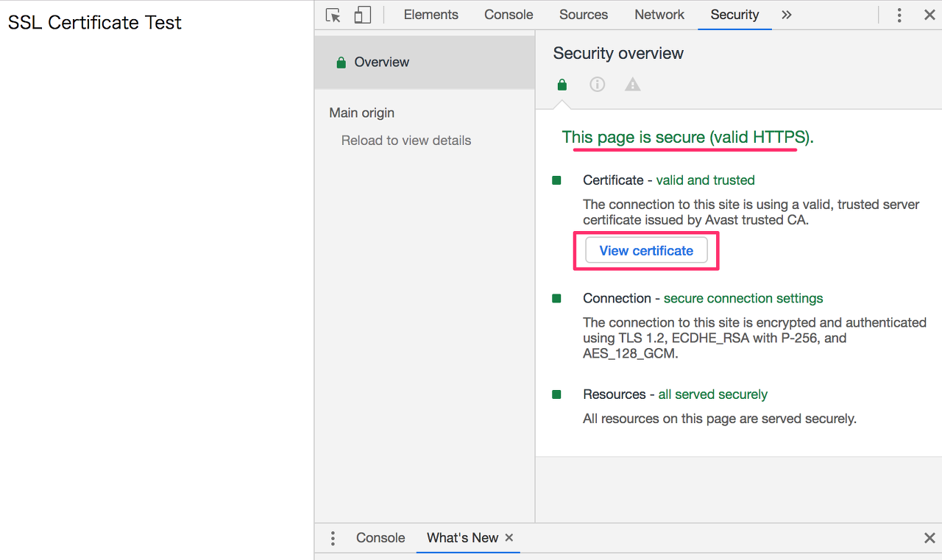Click the green lock icon beside Overview
942x560 pixels.
(x=341, y=63)
